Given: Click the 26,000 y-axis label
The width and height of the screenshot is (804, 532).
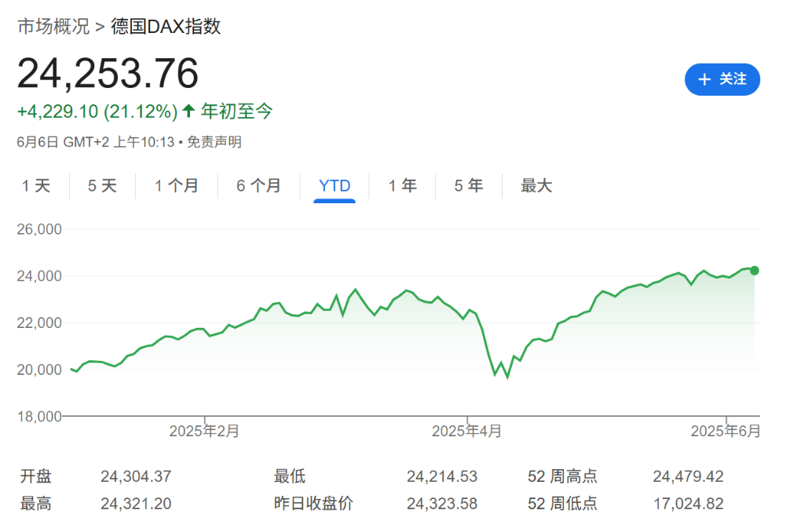Looking at the screenshot, I should pyautogui.click(x=39, y=229).
